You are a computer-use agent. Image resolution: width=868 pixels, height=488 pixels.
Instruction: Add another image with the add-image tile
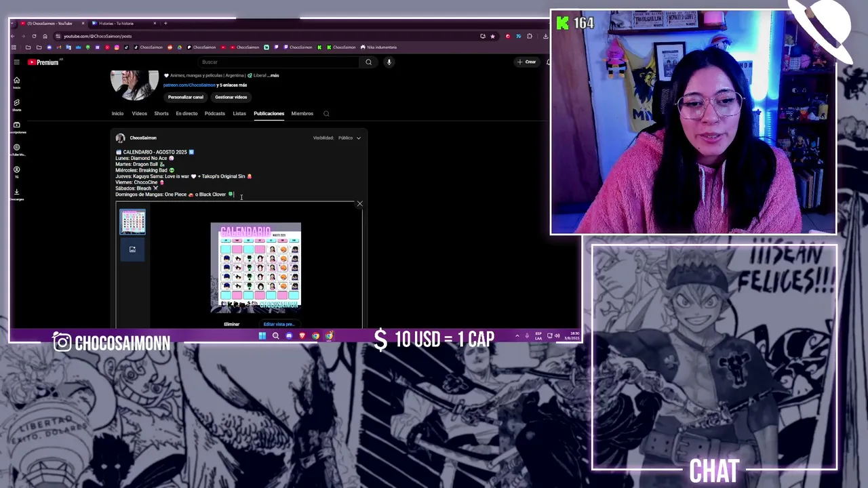click(132, 249)
